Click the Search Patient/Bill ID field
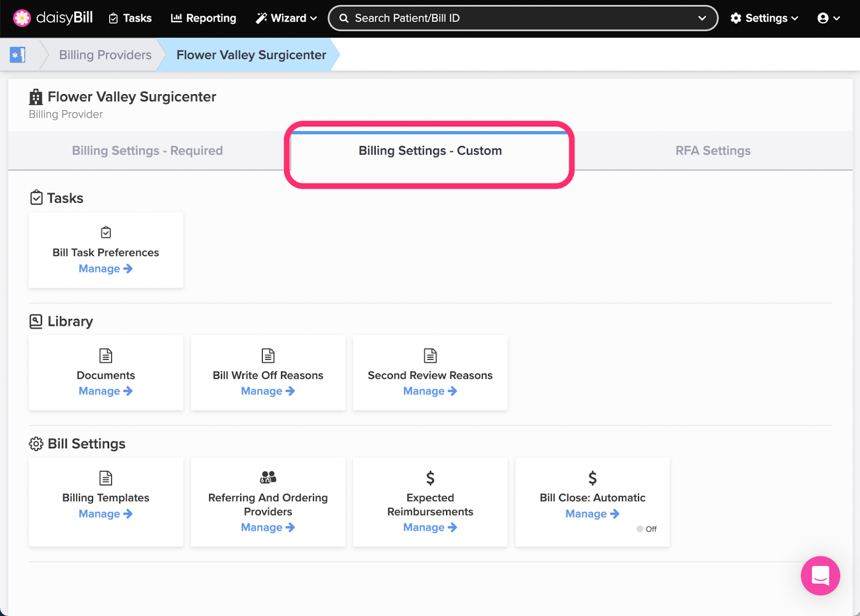The height and width of the screenshot is (616, 860). (522, 18)
